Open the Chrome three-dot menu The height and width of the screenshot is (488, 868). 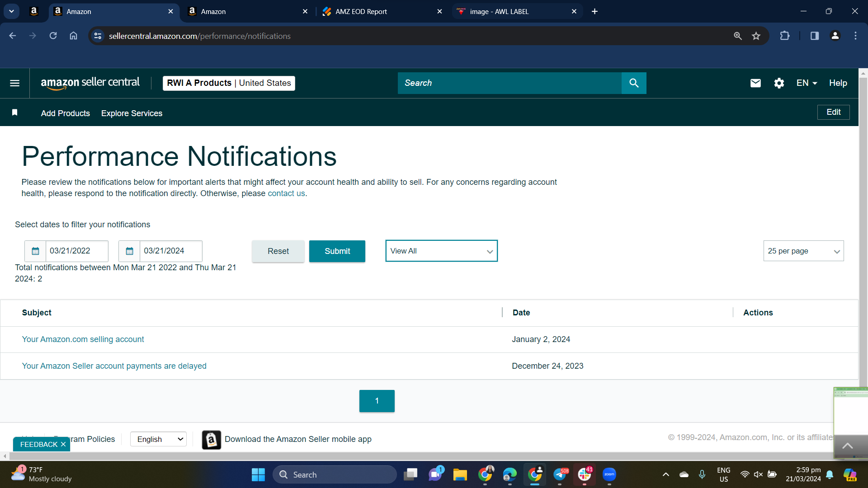855,36
